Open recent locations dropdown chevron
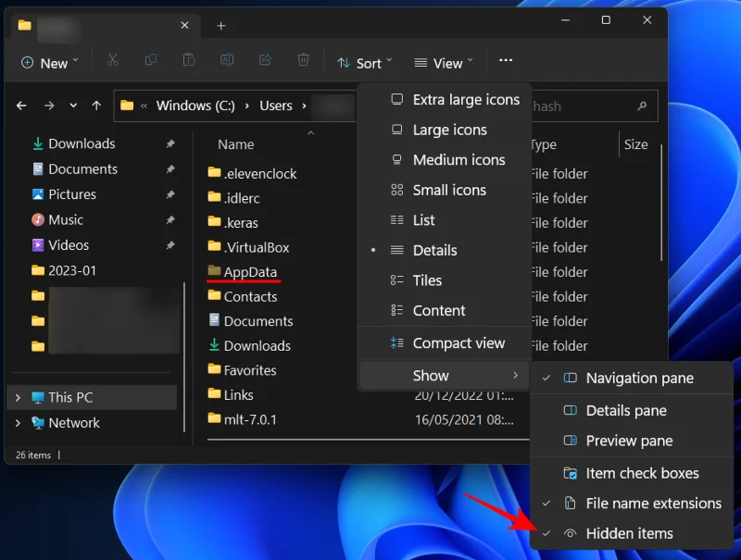The height and width of the screenshot is (560, 741). 73,106
